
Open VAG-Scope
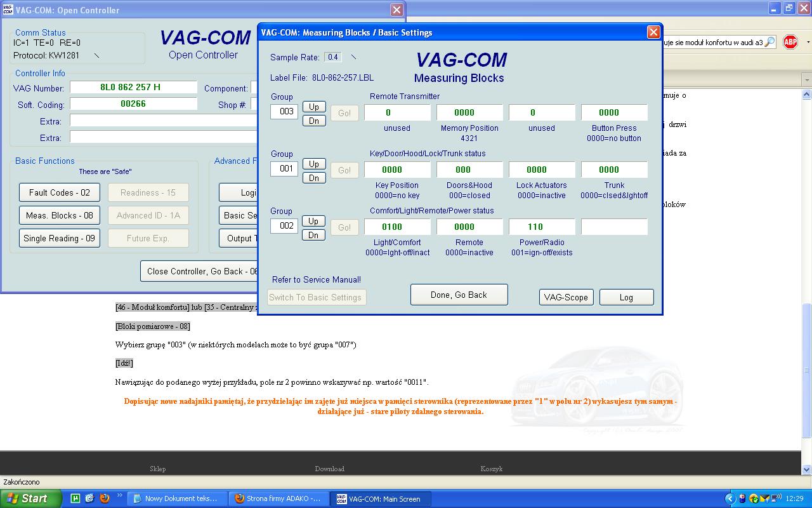pos(566,297)
